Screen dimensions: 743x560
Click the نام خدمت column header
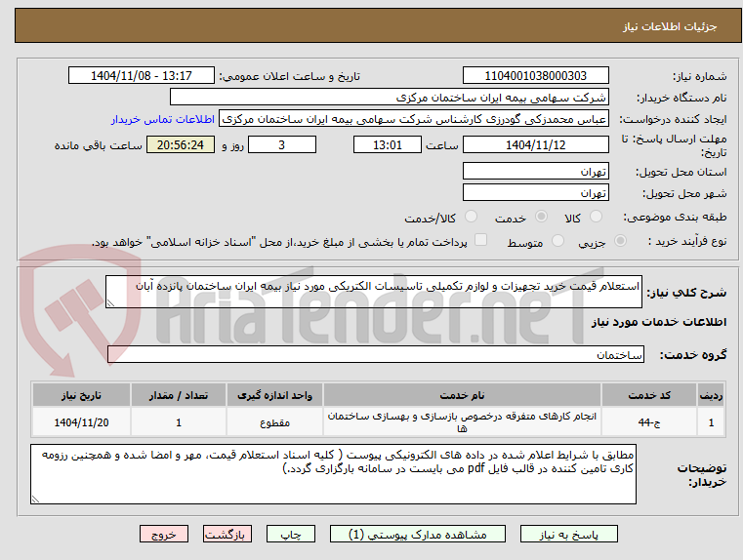pyautogui.click(x=462, y=395)
